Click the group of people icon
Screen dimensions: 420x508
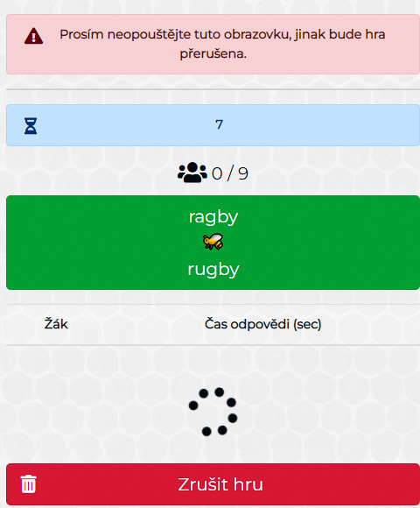pyautogui.click(x=192, y=173)
